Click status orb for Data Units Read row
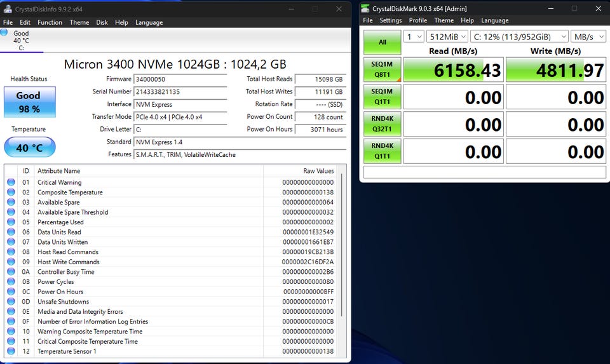Image resolution: width=610 pixels, height=364 pixels. click(x=11, y=232)
